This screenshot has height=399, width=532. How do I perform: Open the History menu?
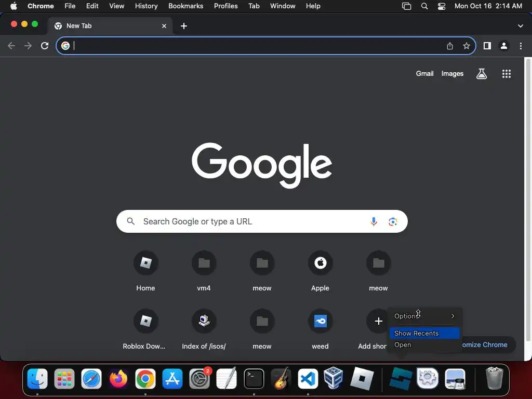pos(146,6)
